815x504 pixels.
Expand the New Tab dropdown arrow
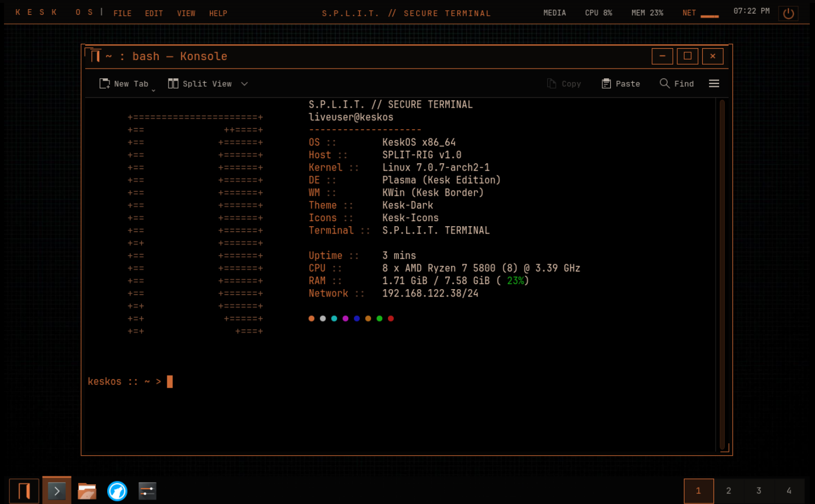click(x=153, y=90)
